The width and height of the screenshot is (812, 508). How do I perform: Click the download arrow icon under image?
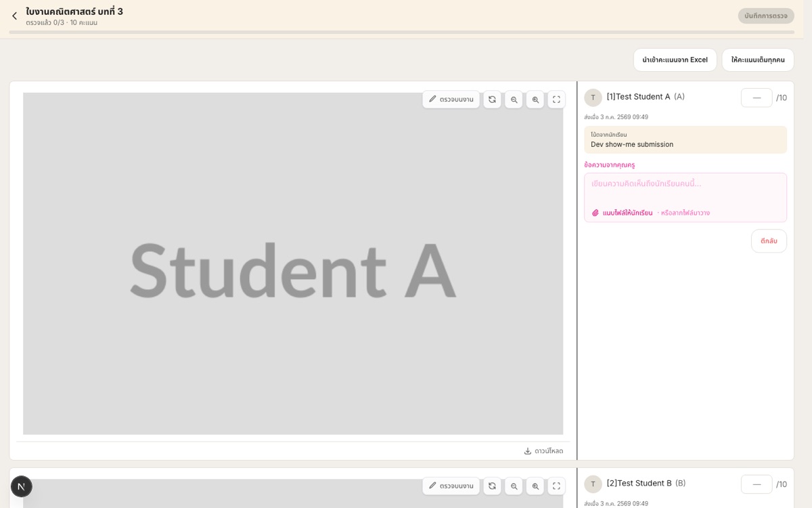528,451
